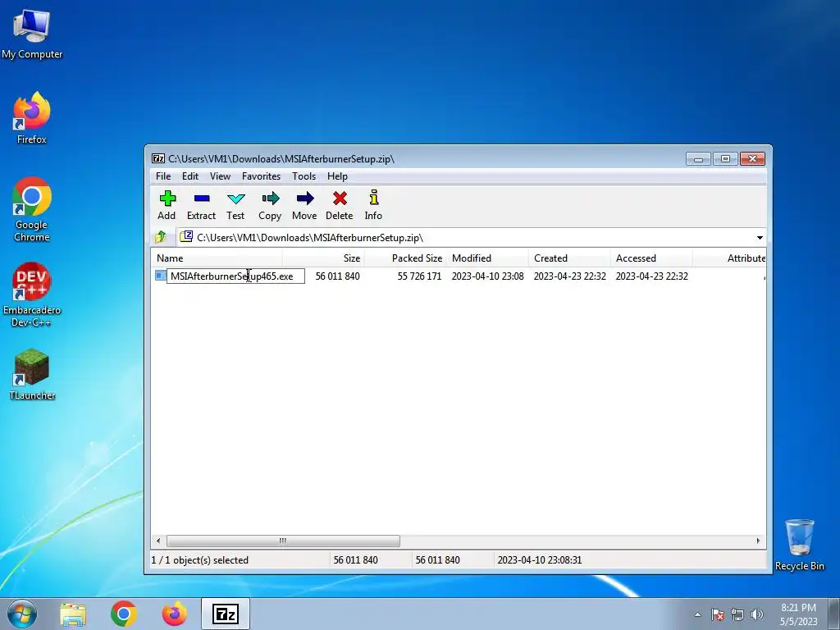Image resolution: width=840 pixels, height=630 pixels.
Task: Open network tray icon
Action: 737,614
